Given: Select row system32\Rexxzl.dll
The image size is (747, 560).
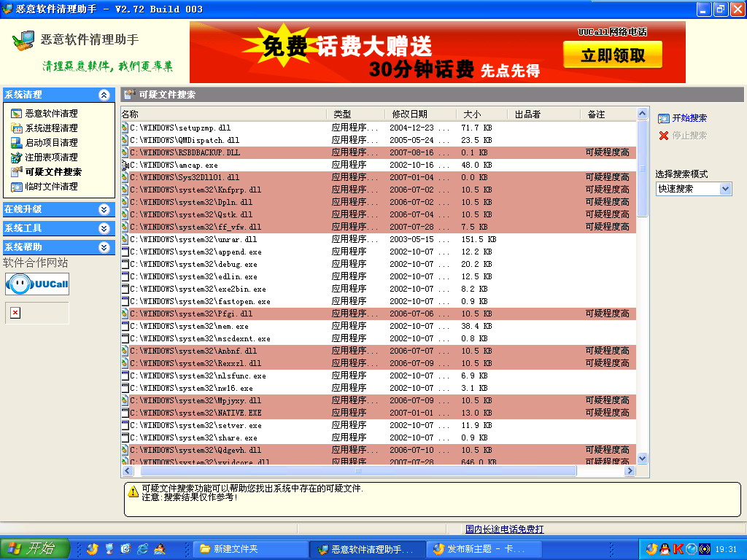Looking at the screenshot, I should [x=379, y=363].
